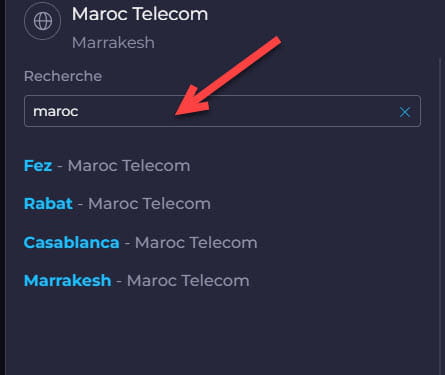
Task: Click 'Maroc Telecom' text in Casablanca row
Action: point(196,242)
